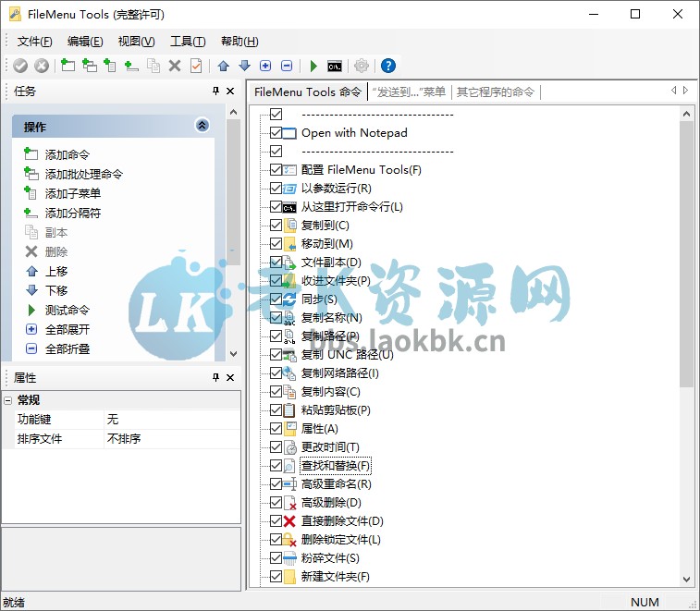Image resolution: width=700 pixels, height=611 pixels.
Task: Click the sync icon beside 同步(S)
Action: [x=289, y=299]
